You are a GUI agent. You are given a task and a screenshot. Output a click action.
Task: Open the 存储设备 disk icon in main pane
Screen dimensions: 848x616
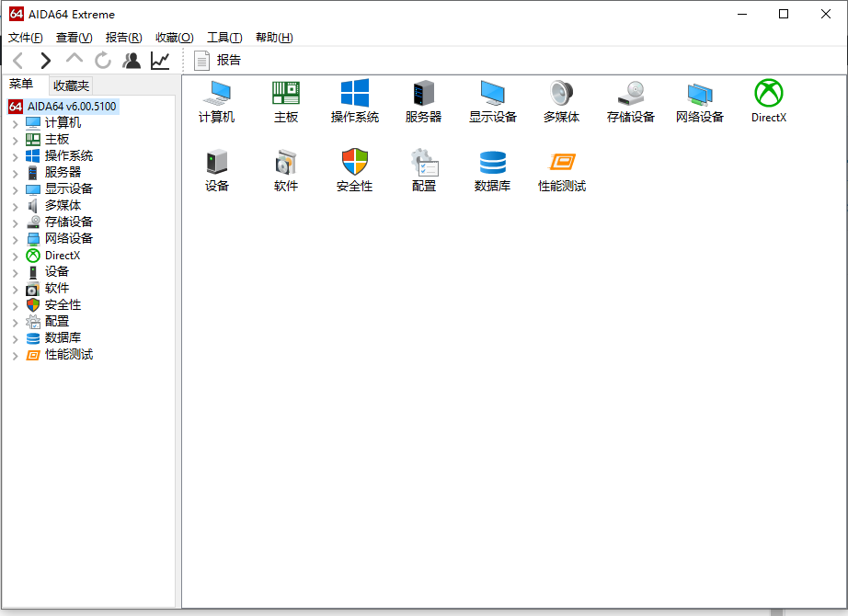(631, 101)
